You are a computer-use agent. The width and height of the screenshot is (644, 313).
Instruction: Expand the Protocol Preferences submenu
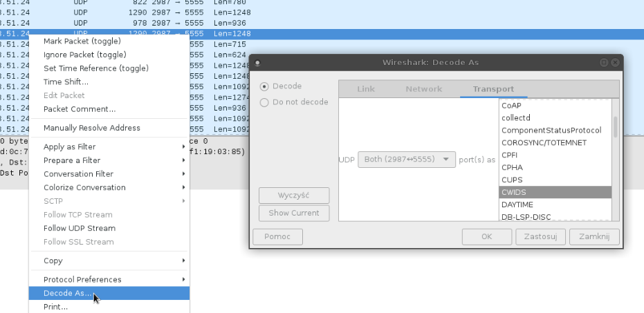pyautogui.click(x=109, y=279)
